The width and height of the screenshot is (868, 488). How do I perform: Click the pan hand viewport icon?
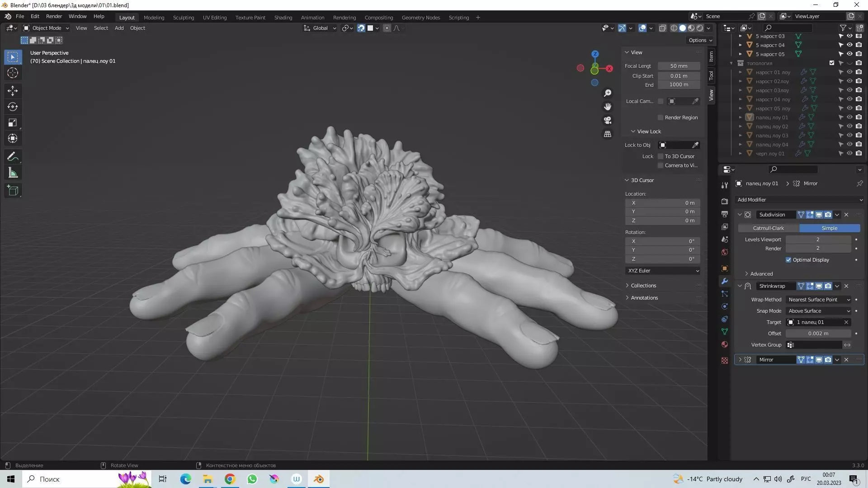coord(608,107)
